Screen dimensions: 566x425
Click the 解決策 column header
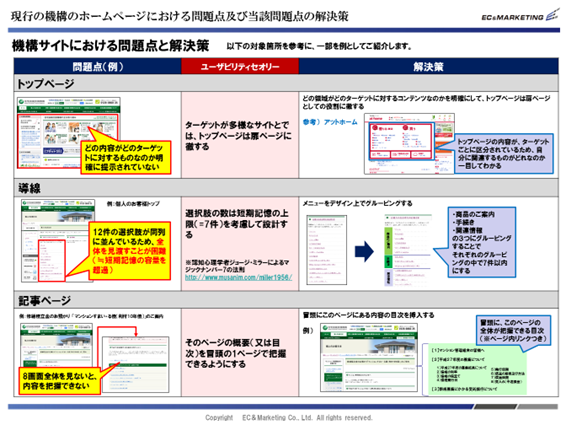(x=428, y=66)
